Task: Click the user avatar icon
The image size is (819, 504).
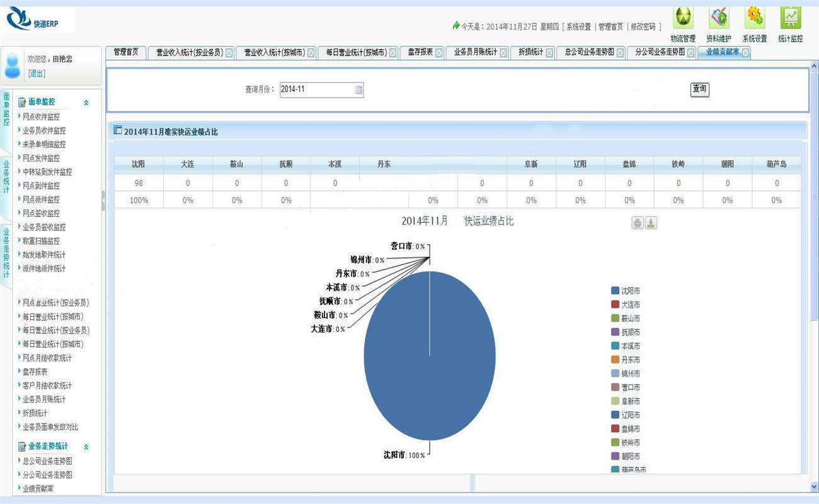Action: tap(13, 64)
